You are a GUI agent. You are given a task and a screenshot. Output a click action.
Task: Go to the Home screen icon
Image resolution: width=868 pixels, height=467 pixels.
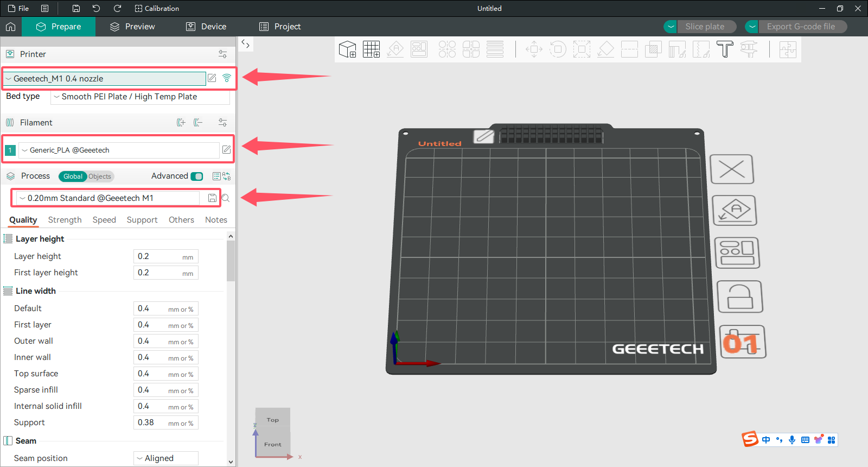[x=10, y=27]
